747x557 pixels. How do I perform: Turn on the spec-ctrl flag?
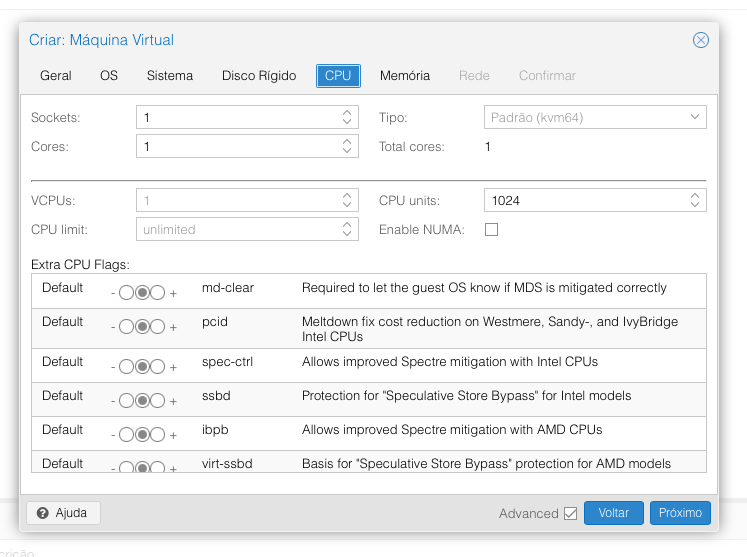tap(158, 367)
